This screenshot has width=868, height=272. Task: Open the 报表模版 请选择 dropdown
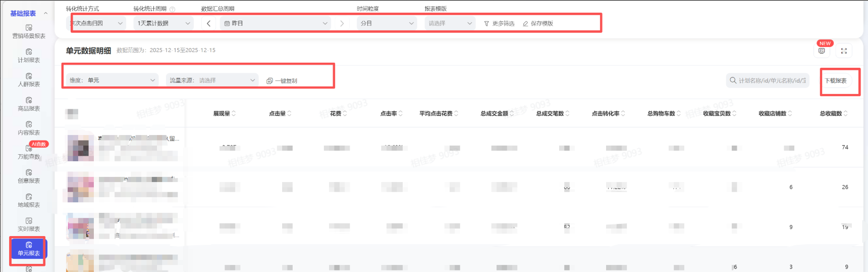point(450,23)
